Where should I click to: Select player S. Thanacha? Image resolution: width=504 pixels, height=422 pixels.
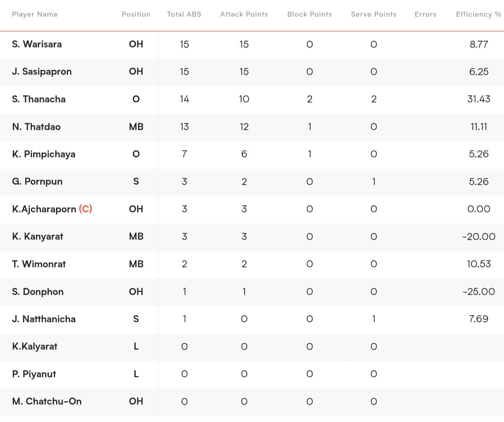(38, 99)
